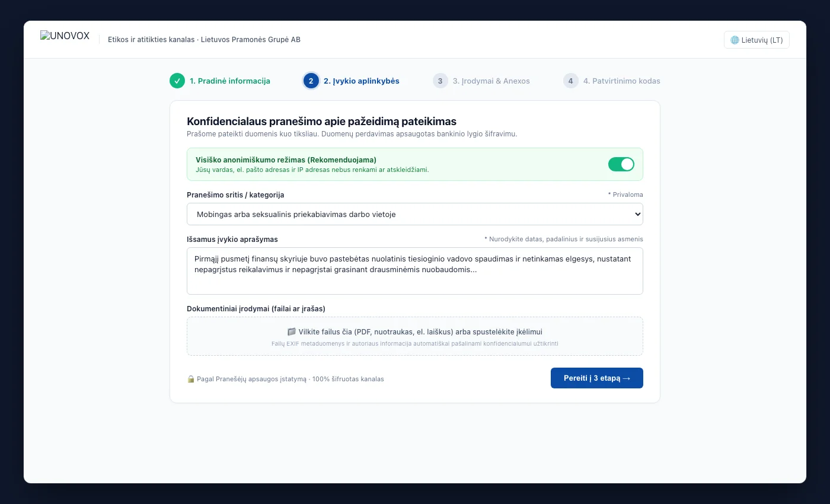Click the Nurodykite datas, padalinius hint
The height and width of the screenshot is (504, 830).
tap(564, 239)
